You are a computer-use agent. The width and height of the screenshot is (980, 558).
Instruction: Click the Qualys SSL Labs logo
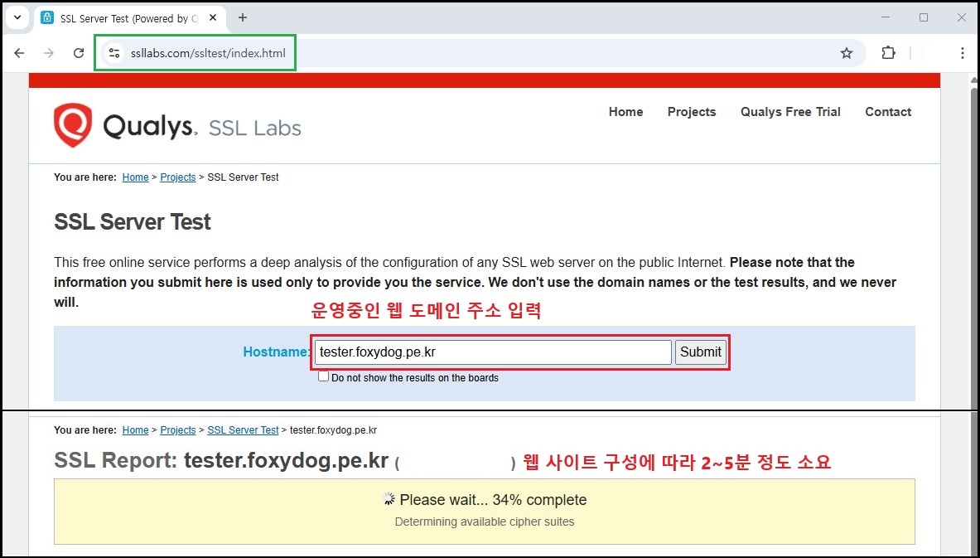point(177,126)
